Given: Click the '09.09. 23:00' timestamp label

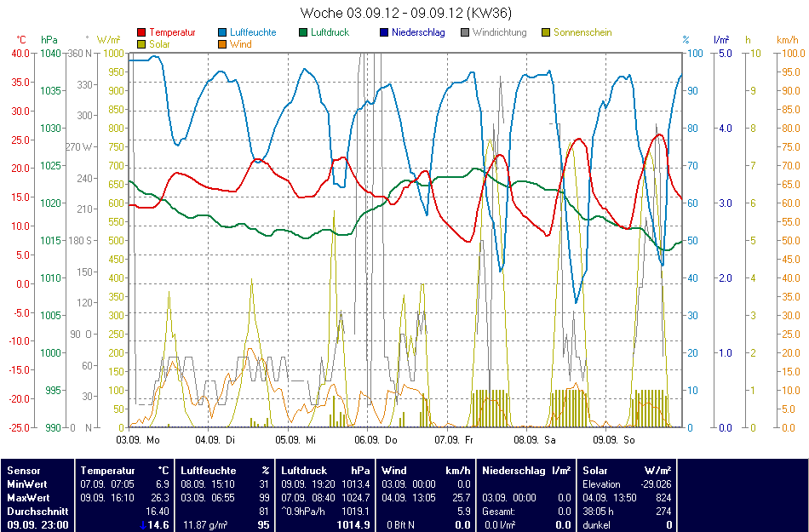Looking at the screenshot, I should click(37, 525).
